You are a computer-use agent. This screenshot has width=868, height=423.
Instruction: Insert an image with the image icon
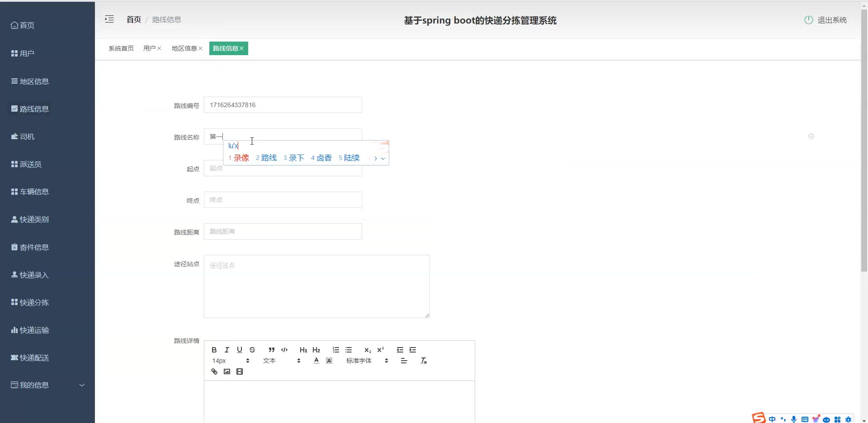(227, 371)
